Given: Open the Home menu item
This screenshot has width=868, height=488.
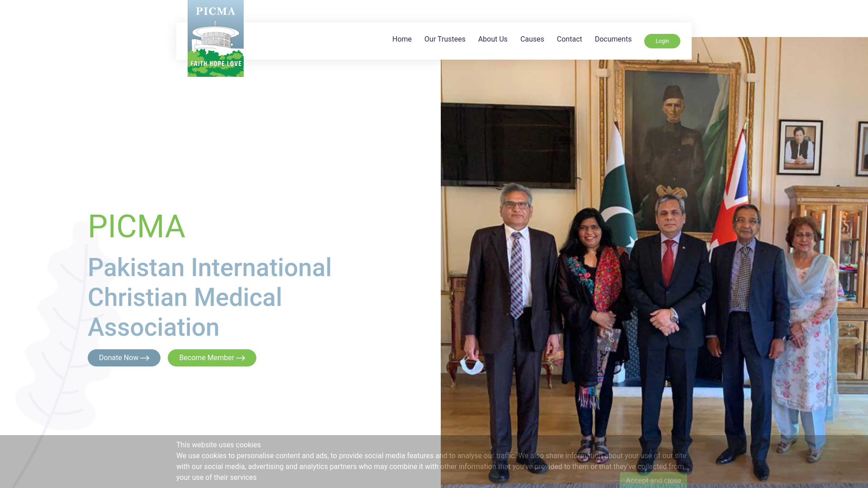Looking at the screenshot, I should coord(402,39).
